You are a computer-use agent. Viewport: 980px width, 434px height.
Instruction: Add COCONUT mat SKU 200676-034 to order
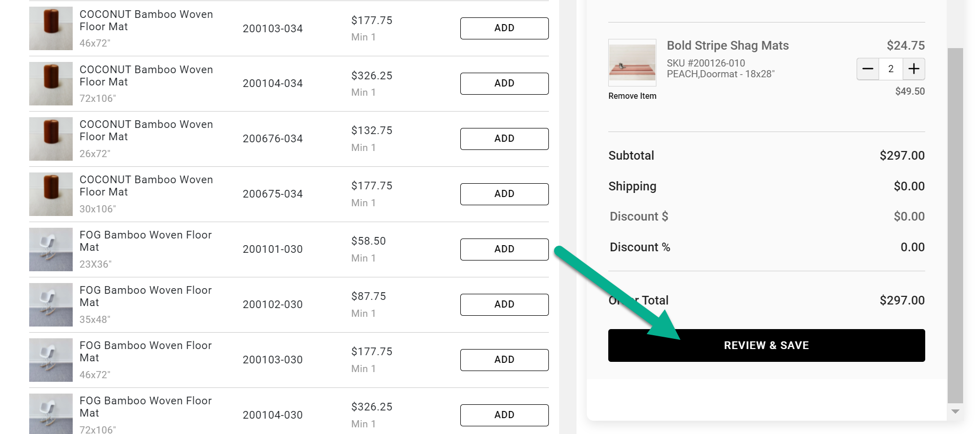coord(504,139)
